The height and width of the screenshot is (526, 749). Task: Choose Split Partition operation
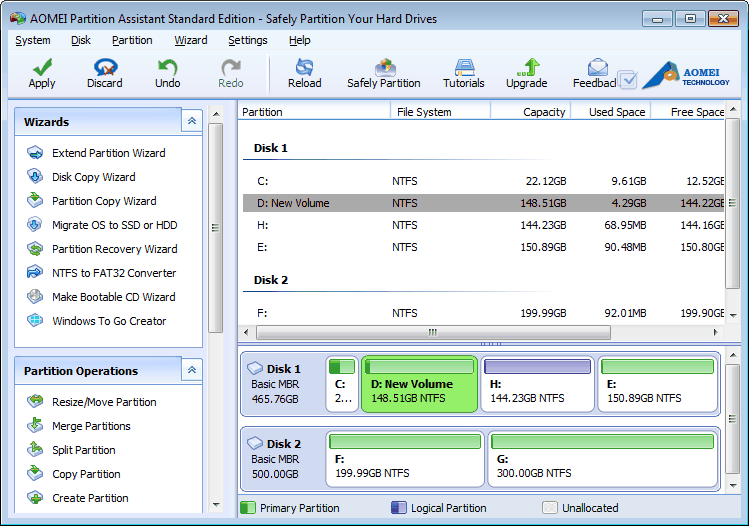pyautogui.click(x=84, y=450)
